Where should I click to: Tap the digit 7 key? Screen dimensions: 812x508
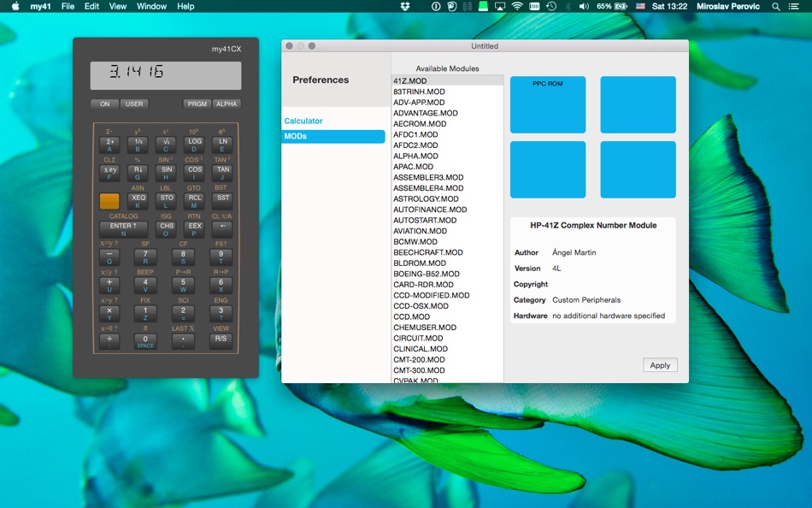coord(145,257)
